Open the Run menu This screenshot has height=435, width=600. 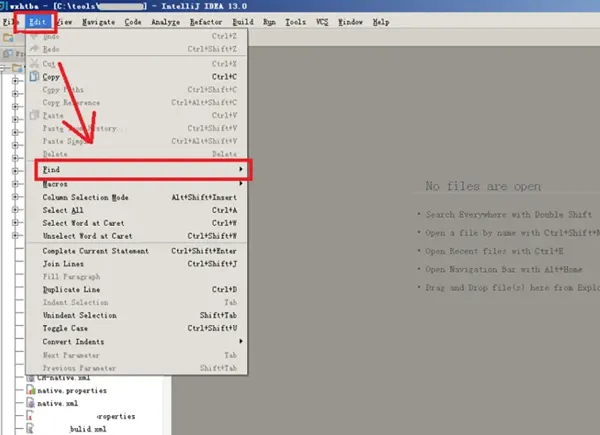[x=269, y=22]
